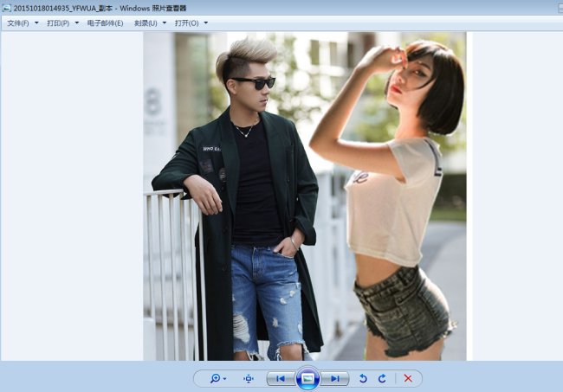
Task: Open the 打印(P) menu
Action: click(x=58, y=22)
